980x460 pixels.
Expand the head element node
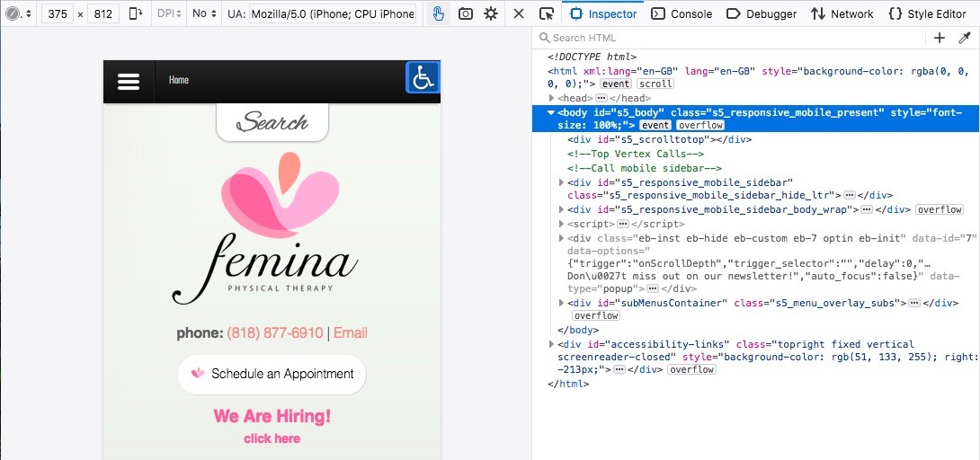pyautogui.click(x=552, y=98)
